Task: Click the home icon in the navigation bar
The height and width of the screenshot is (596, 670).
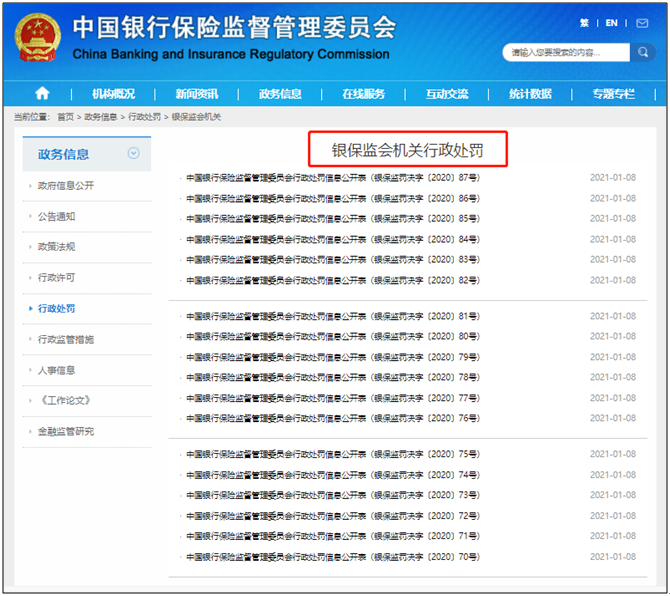Action: pyautogui.click(x=42, y=93)
